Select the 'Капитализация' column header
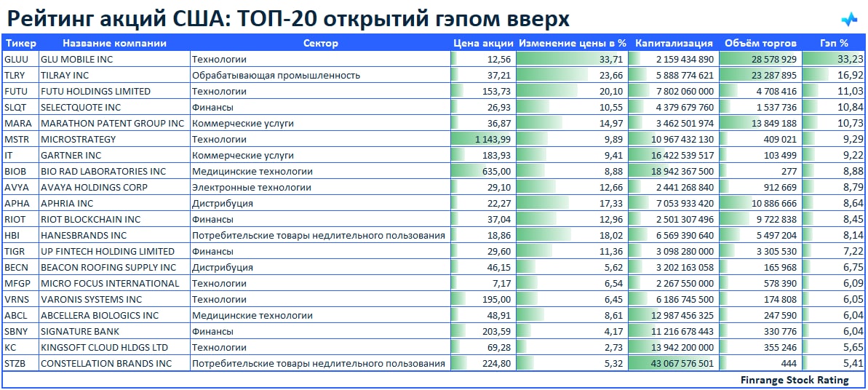The height and width of the screenshot is (390, 868). (x=674, y=43)
